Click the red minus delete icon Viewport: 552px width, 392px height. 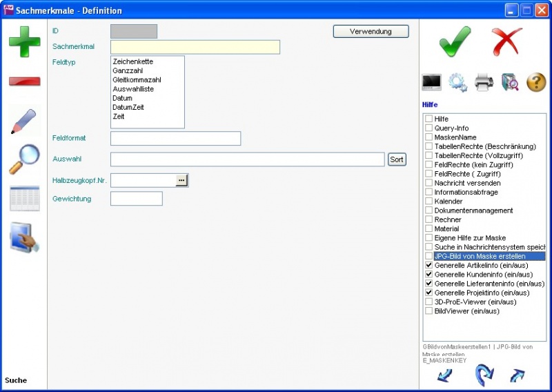click(x=24, y=81)
